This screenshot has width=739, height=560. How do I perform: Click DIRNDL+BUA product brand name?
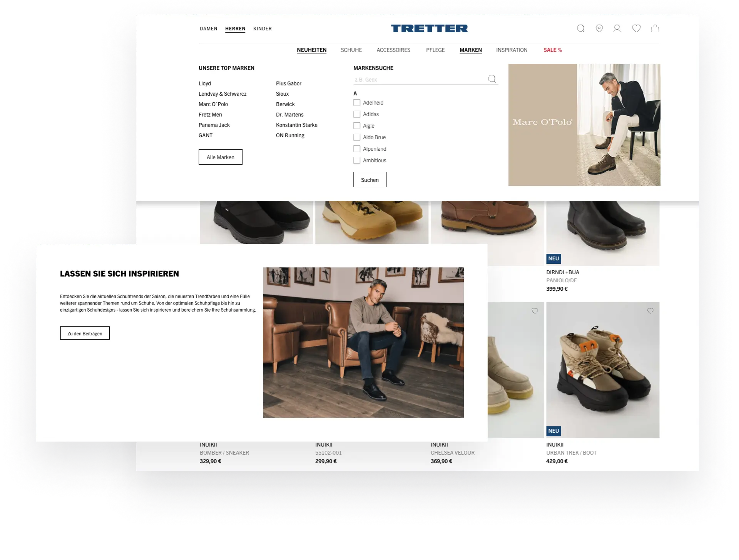click(563, 272)
